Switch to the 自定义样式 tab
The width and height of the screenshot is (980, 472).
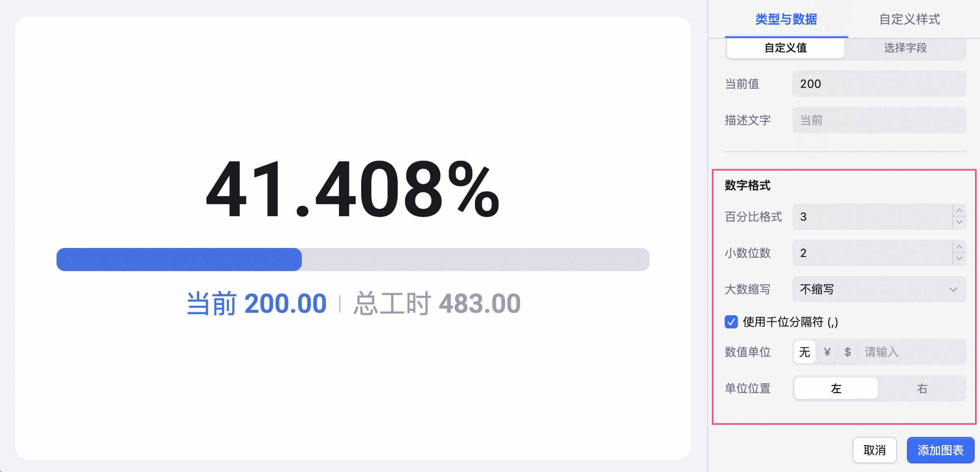(x=909, y=19)
